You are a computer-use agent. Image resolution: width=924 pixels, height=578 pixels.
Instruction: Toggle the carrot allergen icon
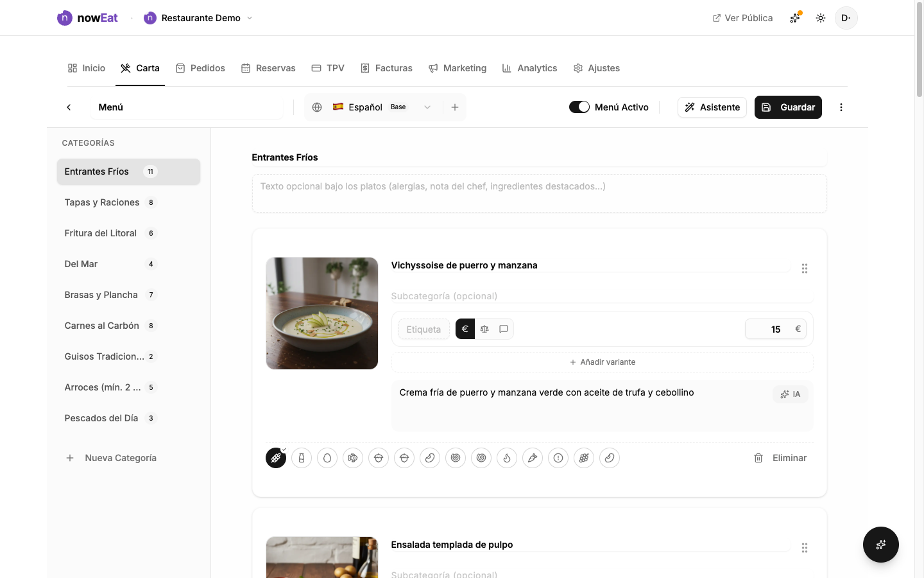tap(533, 458)
